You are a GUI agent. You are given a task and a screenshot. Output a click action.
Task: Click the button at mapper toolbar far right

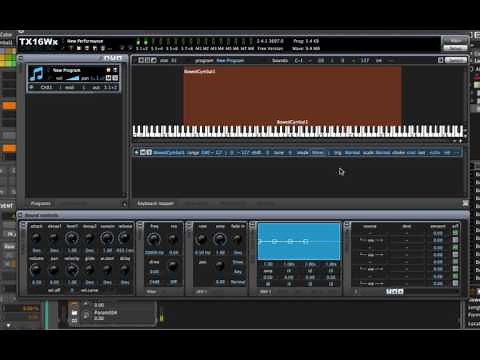(456, 60)
